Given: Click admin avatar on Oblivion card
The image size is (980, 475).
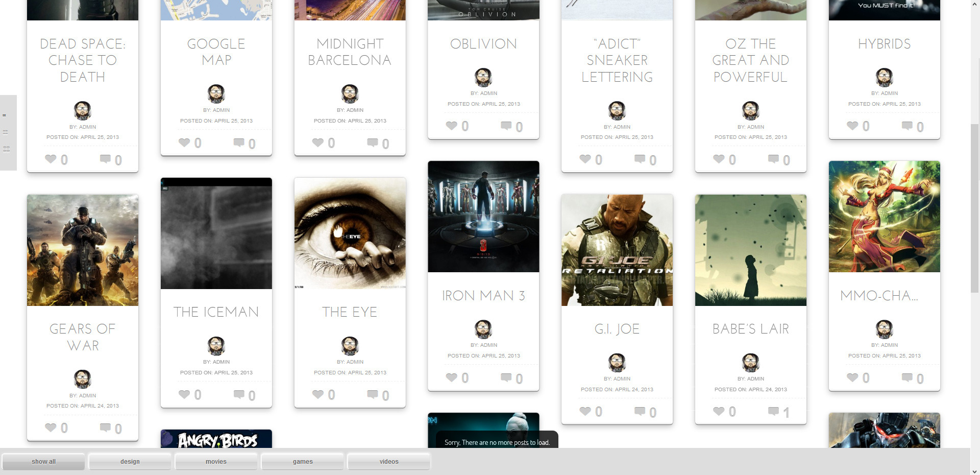Looking at the screenshot, I should point(483,78).
